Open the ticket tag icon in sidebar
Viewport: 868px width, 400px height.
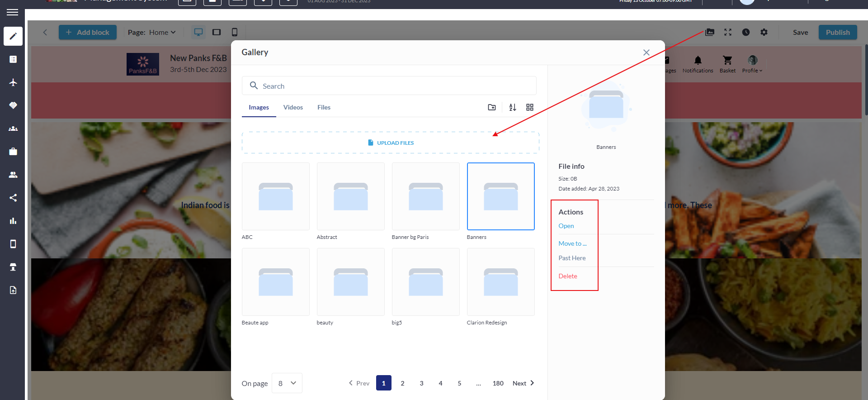pos(13,105)
